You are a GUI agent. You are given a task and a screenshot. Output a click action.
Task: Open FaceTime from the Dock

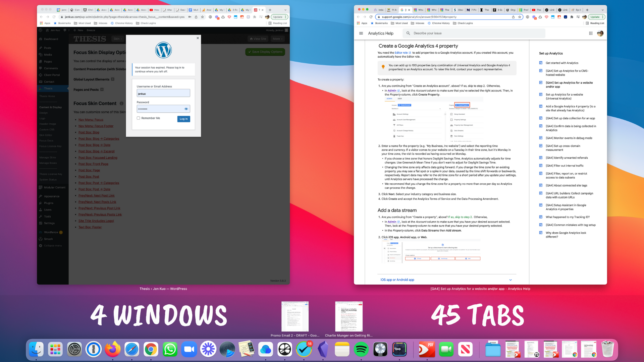pyautogui.click(x=446, y=350)
